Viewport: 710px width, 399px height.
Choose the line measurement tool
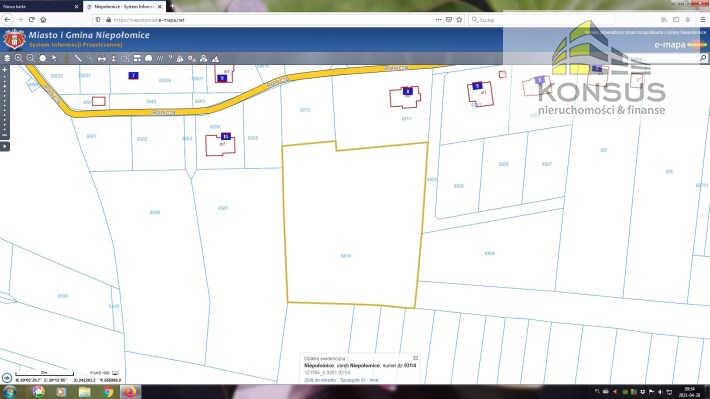pos(78,58)
